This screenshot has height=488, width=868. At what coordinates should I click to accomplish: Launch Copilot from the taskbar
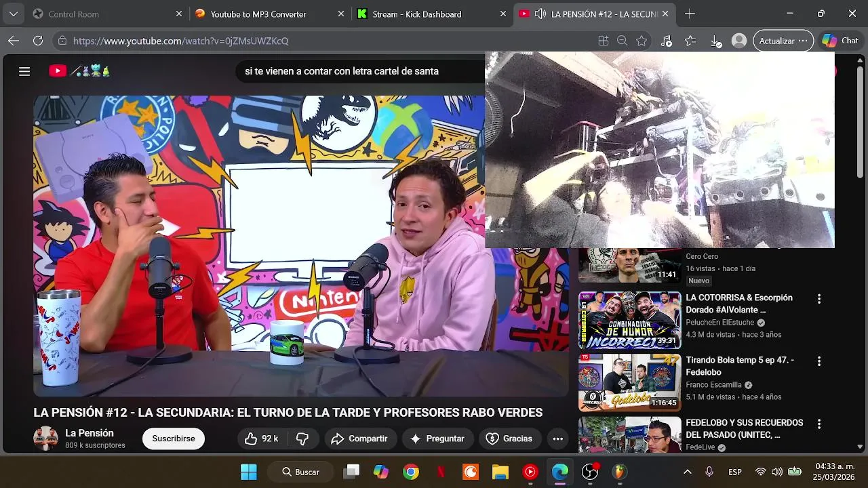click(x=381, y=472)
